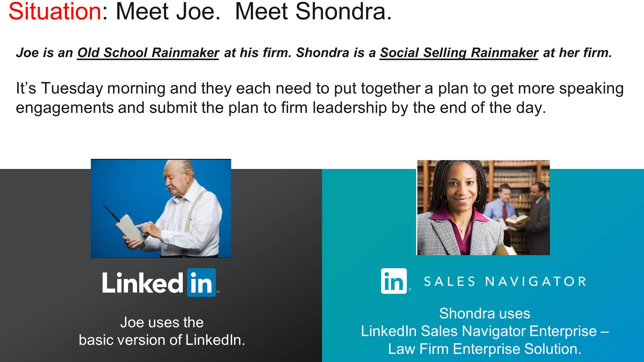Click the white "Linked" wordmark text
Screen dimensions: 644x362
143,283
